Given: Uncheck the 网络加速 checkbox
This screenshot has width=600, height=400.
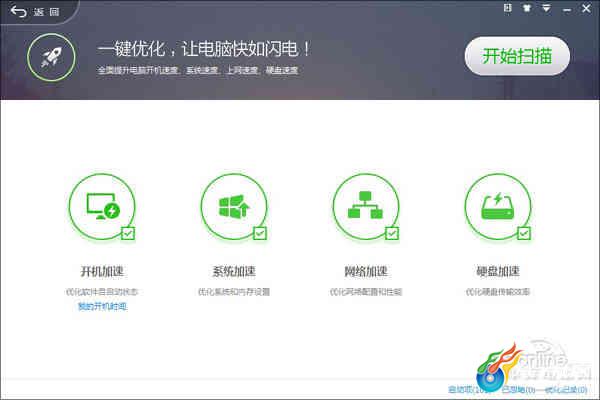Looking at the screenshot, I should point(392,233).
